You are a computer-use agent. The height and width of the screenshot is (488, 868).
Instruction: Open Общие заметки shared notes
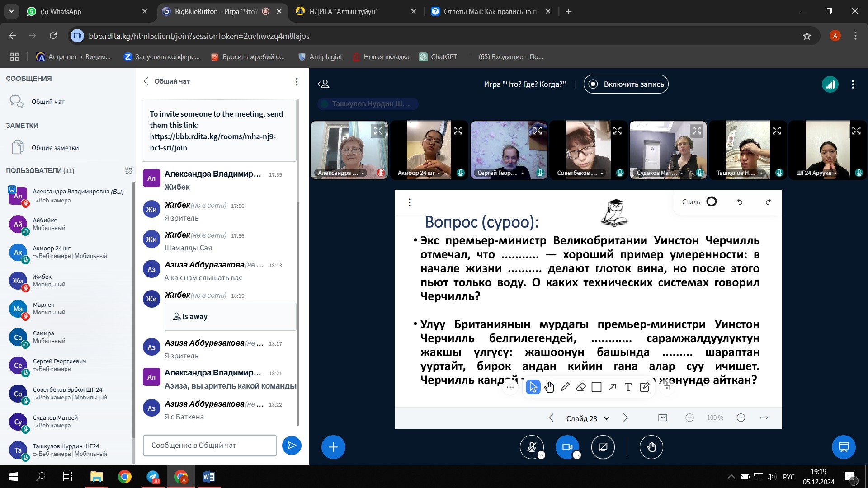tap(55, 148)
